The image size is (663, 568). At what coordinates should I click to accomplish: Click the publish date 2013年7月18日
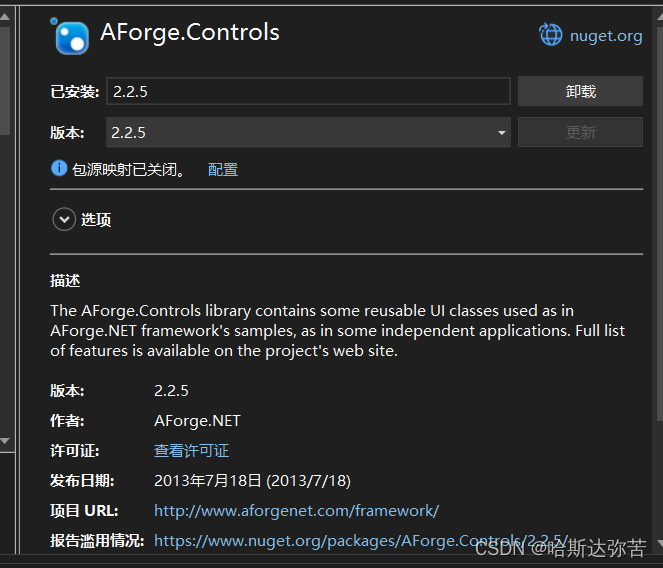(x=252, y=480)
